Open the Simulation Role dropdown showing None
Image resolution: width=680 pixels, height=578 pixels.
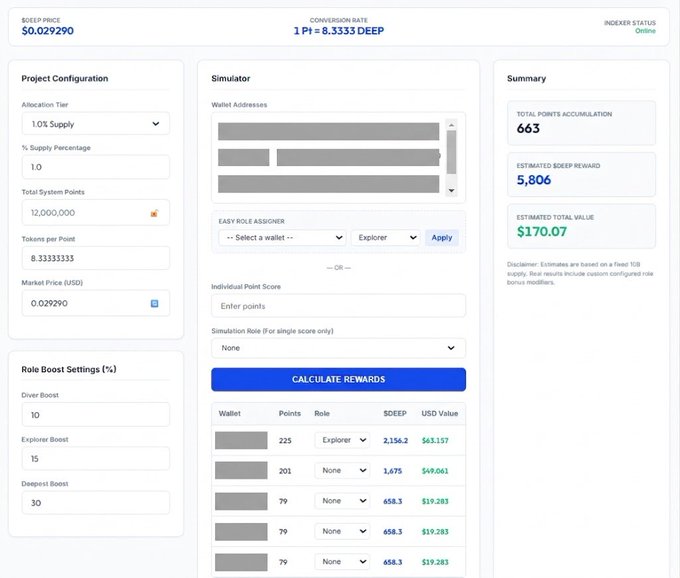point(338,348)
